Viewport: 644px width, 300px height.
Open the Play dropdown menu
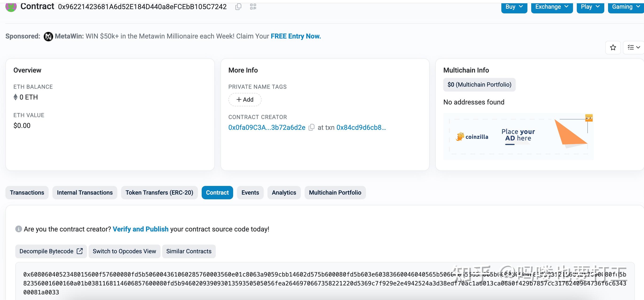[590, 7]
